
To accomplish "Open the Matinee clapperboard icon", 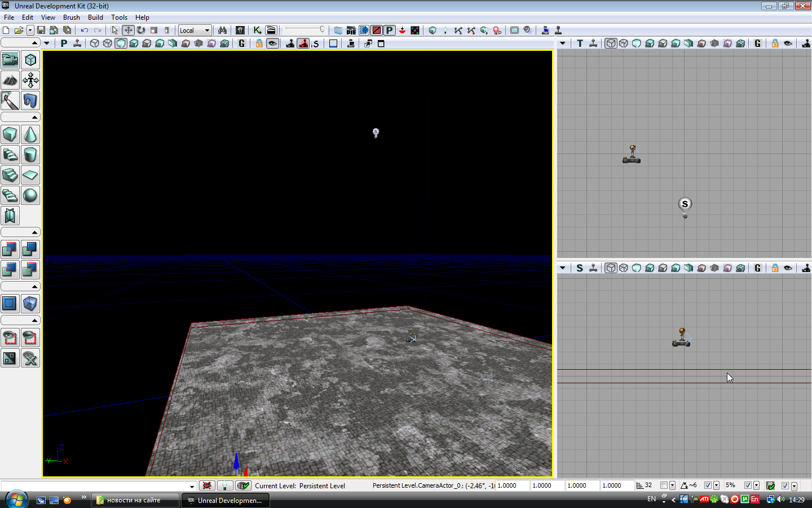I will pos(271,30).
